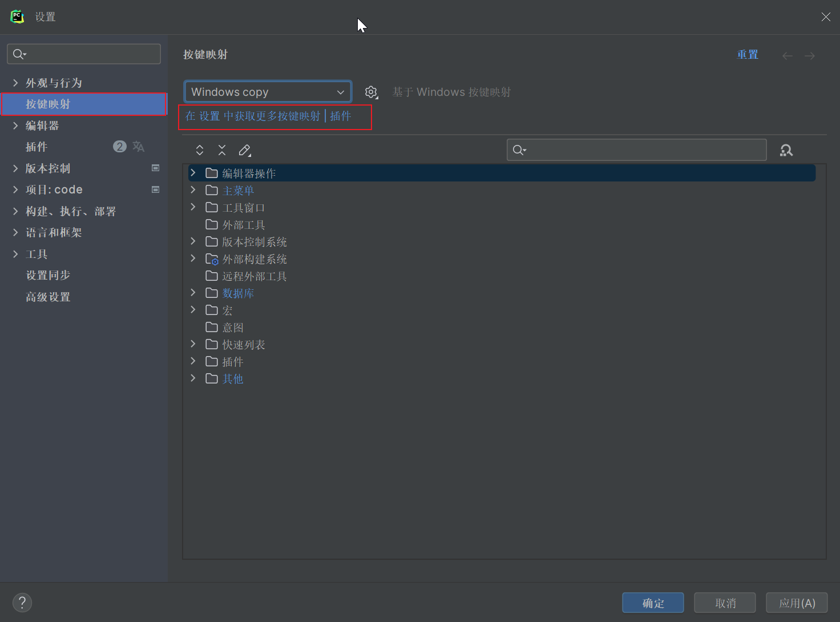The image size is (840, 622).
Task: Click the plugin update count badge 2
Action: click(120, 147)
